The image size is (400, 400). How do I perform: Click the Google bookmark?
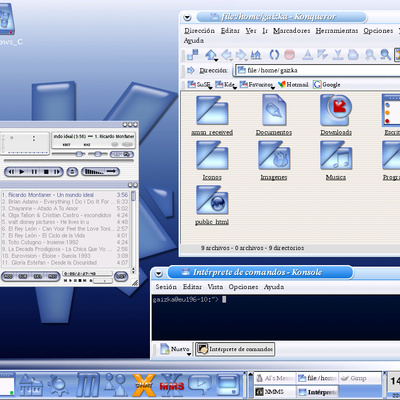(x=327, y=85)
